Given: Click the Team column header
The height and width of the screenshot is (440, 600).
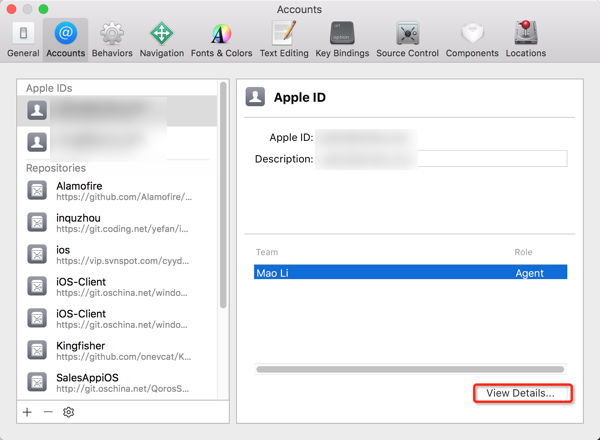Looking at the screenshot, I should tap(267, 252).
